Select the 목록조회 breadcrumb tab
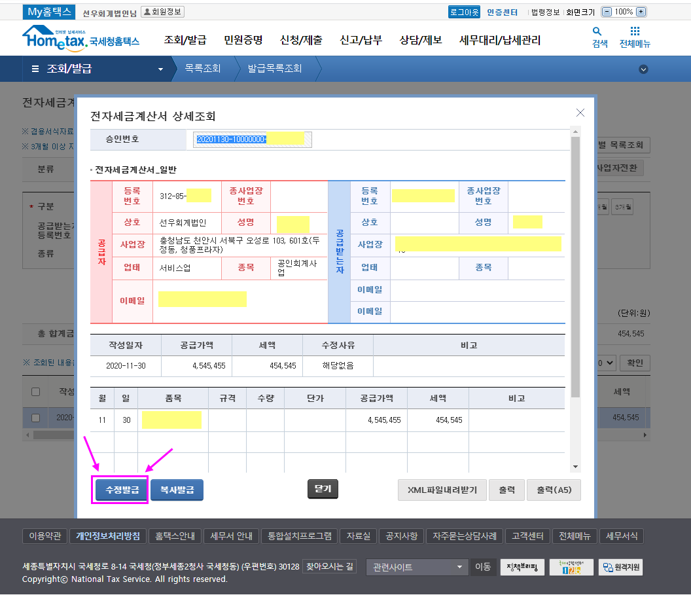The width and height of the screenshot is (691, 616). click(203, 68)
